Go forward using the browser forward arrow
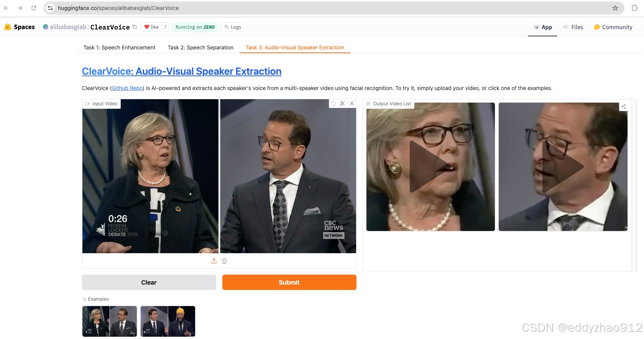This screenshot has width=644, height=339. point(20,8)
